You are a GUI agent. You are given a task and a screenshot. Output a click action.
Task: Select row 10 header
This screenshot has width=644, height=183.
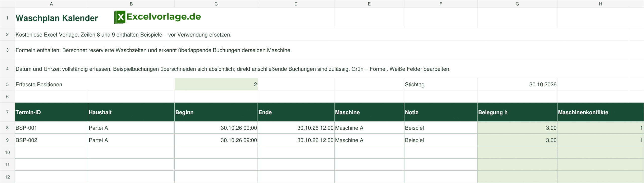(x=7, y=152)
